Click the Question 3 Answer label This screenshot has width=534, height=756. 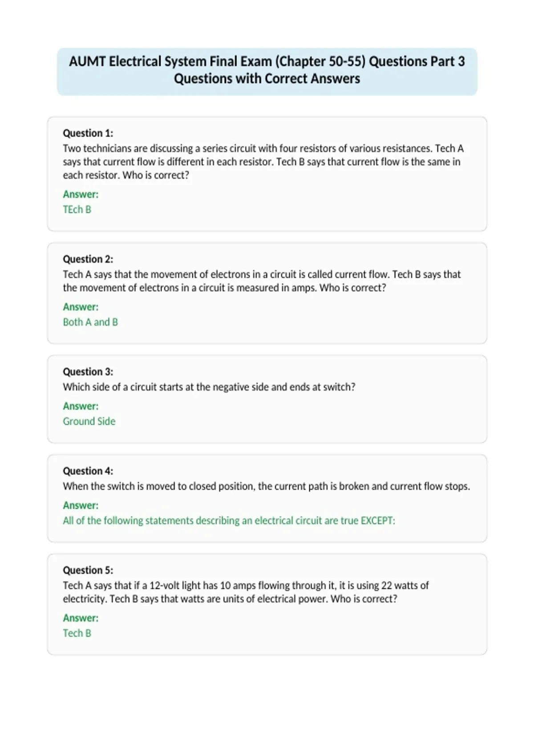(x=81, y=406)
